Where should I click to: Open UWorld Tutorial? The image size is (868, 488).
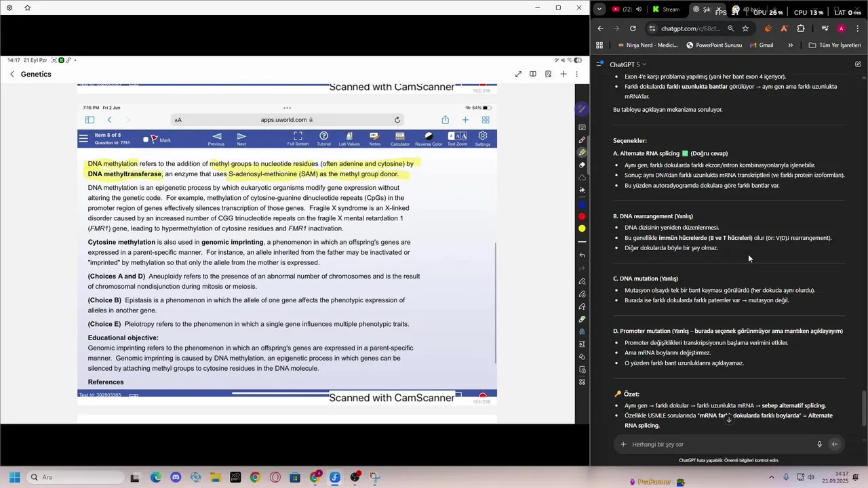pyautogui.click(x=323, y=139)
